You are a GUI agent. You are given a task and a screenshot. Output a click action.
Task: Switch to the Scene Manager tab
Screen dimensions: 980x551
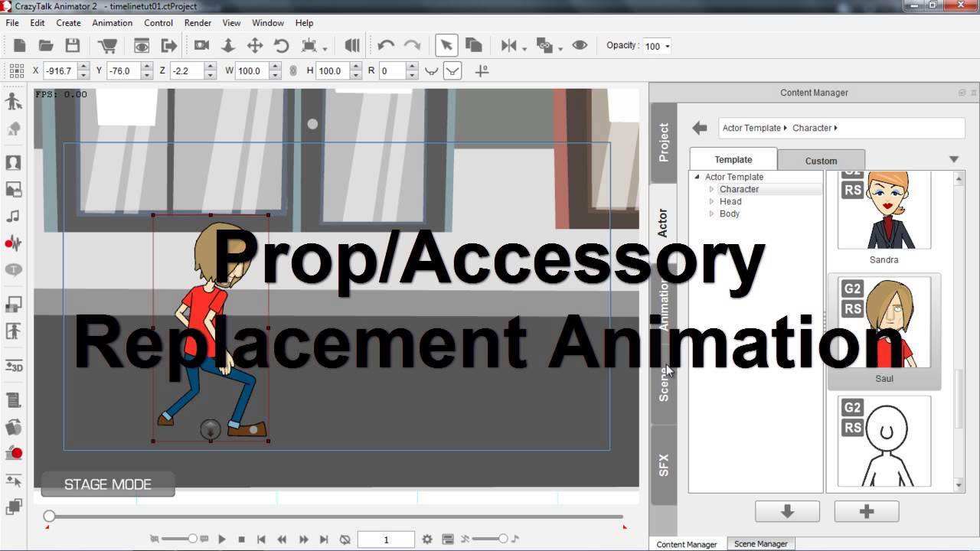coord(761,544)
